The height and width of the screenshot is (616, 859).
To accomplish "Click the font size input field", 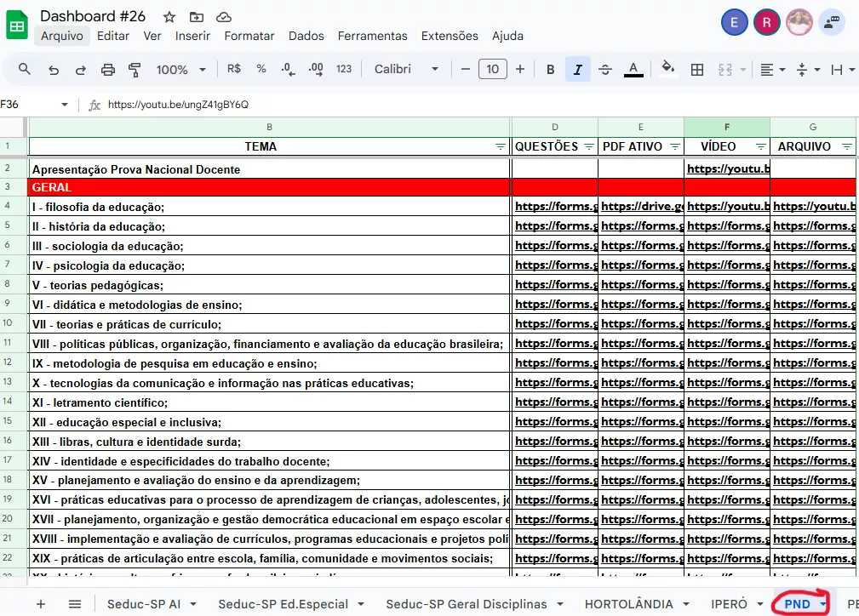I will [493, 70].
